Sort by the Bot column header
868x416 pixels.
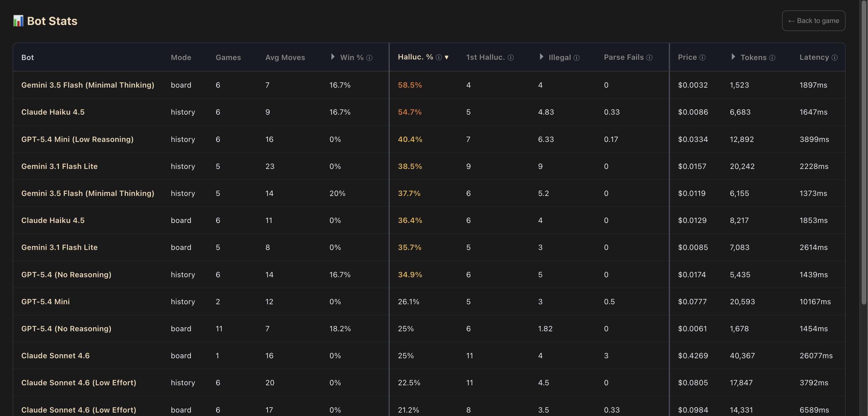pos(28,57)
